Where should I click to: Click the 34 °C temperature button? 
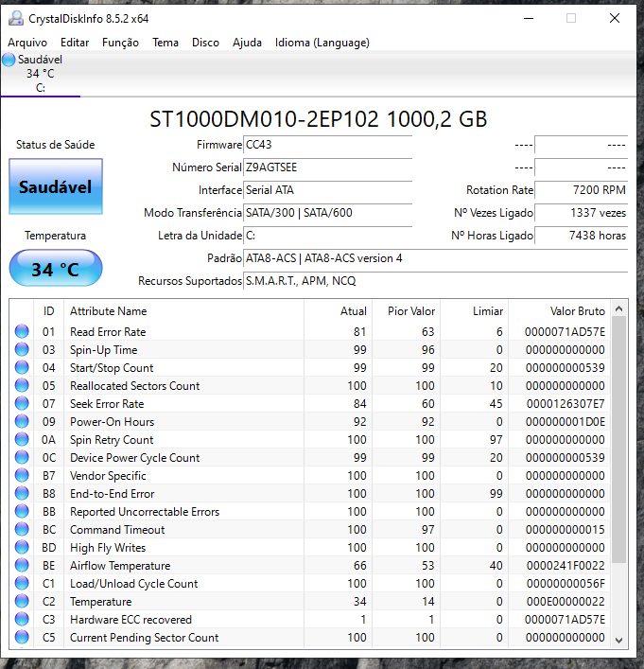56,269
